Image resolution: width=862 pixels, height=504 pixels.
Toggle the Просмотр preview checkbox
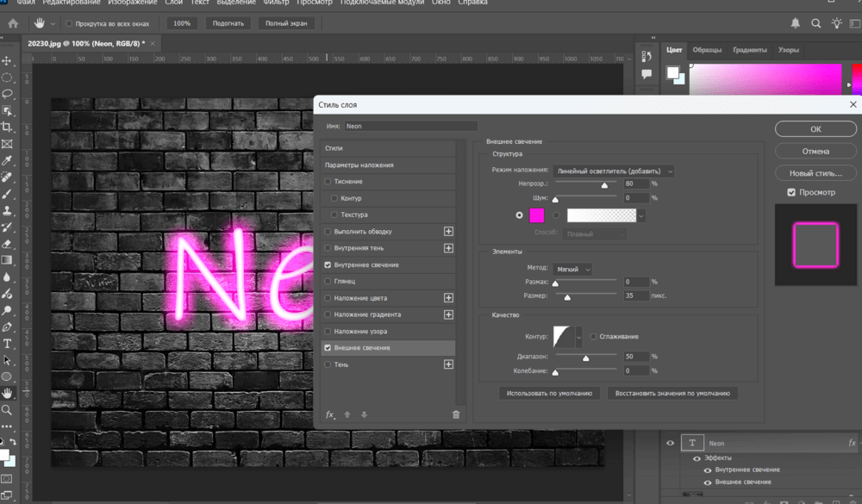(791, 192)
